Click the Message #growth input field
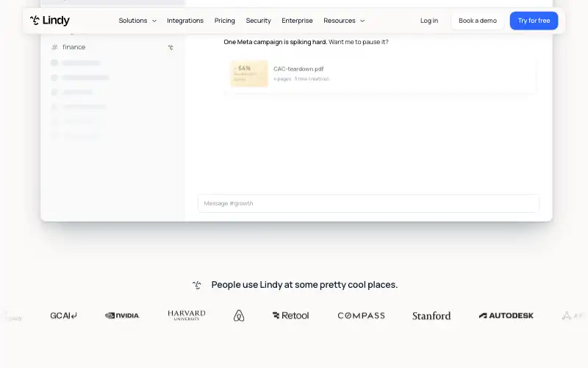Viewport: 588px width, 368px height. pos(368,203)
